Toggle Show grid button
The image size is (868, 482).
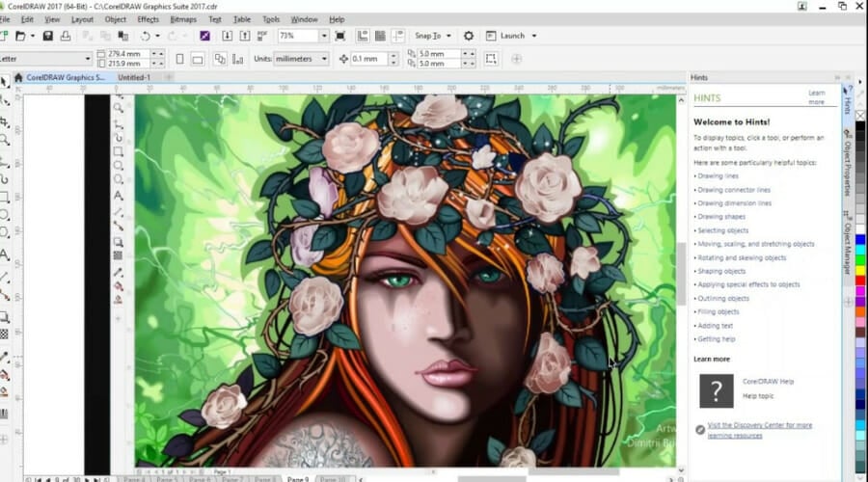point(380,36)
